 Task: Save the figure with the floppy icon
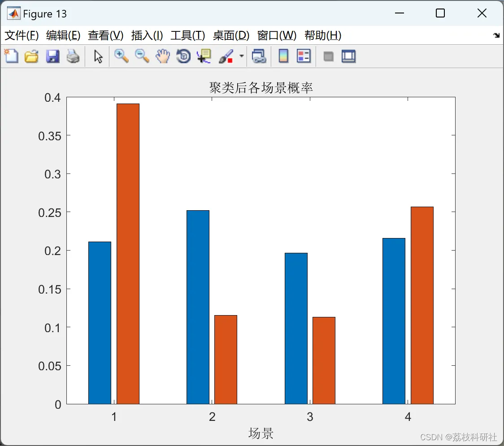coord(53,56)
